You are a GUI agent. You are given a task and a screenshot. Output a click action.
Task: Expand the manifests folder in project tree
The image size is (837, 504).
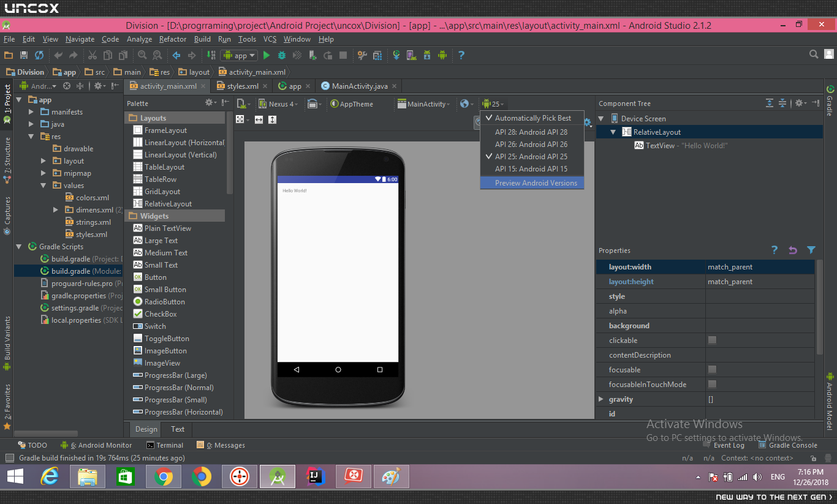point(31,112)
